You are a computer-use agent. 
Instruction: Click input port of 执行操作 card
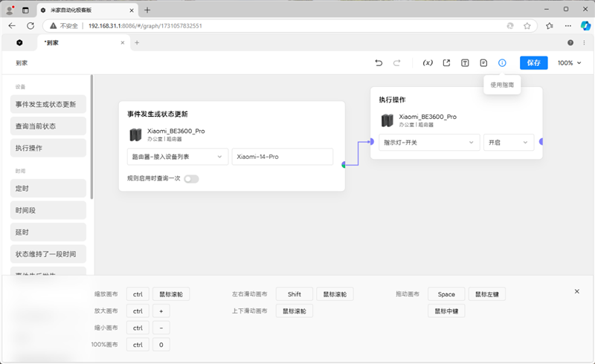372,141
